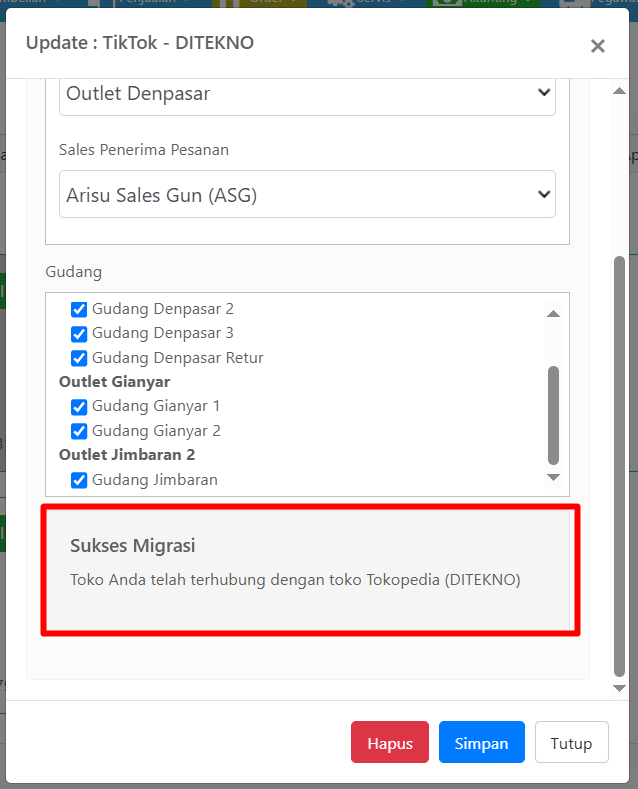Click the red Hapus button

(390, 742)
